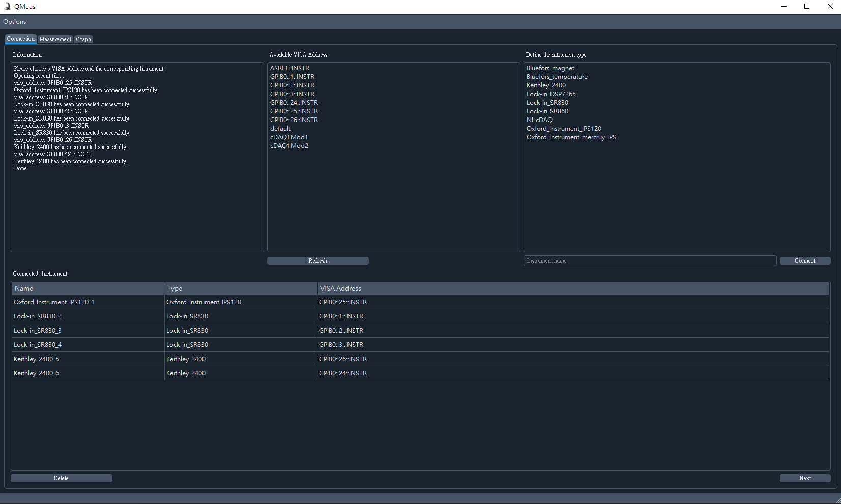Click the Type cell of Lock-in_SR830_2 row

pyautogui.click(x=241, y=316)
